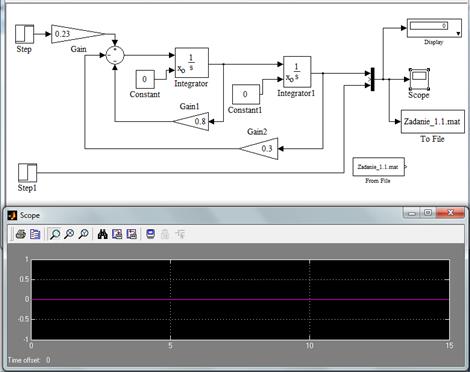
Task: Select the Constant block with value 0
Action: [x=145, y=79]
